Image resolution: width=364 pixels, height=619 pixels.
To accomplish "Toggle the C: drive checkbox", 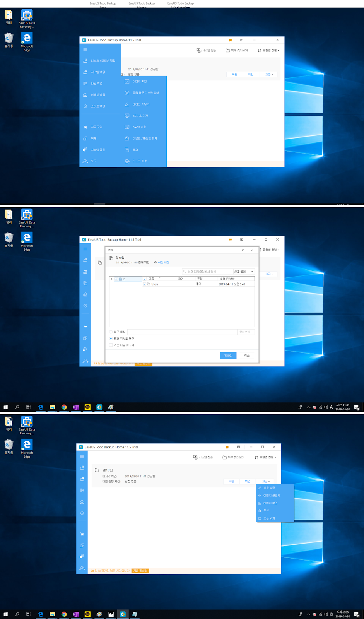I will pyautogui.click(x=116, y=279).
